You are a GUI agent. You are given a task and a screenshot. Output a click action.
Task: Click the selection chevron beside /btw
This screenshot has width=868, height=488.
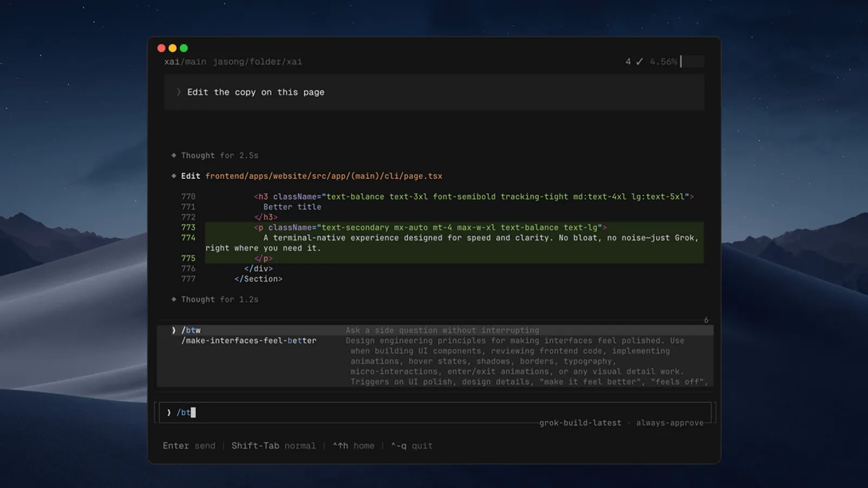click(x=174, y=330)
